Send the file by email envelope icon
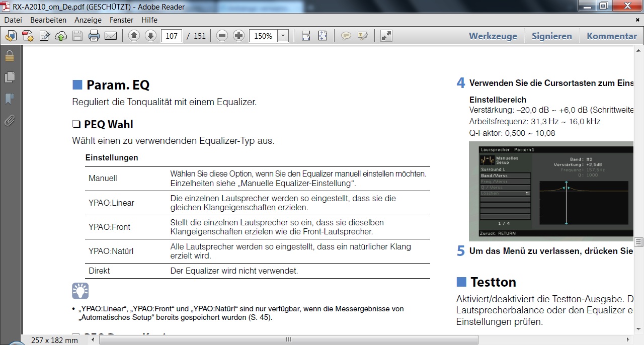This screenshot has height=345, width=644. pyautogui.click(x=110, y=36)
